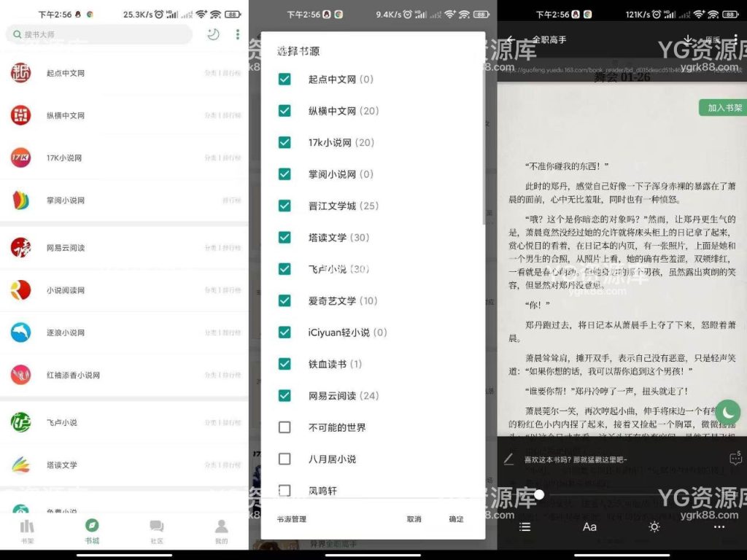The height and width of the screenshot is (560, 747).
Task: Click inside the 搜书大师 search field
Action: (x=99, y=34)
